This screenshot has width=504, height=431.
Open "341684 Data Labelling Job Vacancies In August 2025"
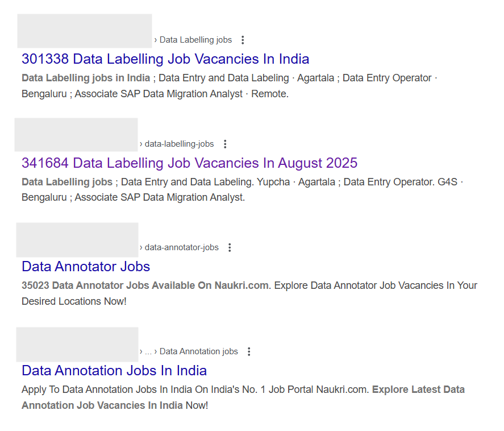coord(189,163)
